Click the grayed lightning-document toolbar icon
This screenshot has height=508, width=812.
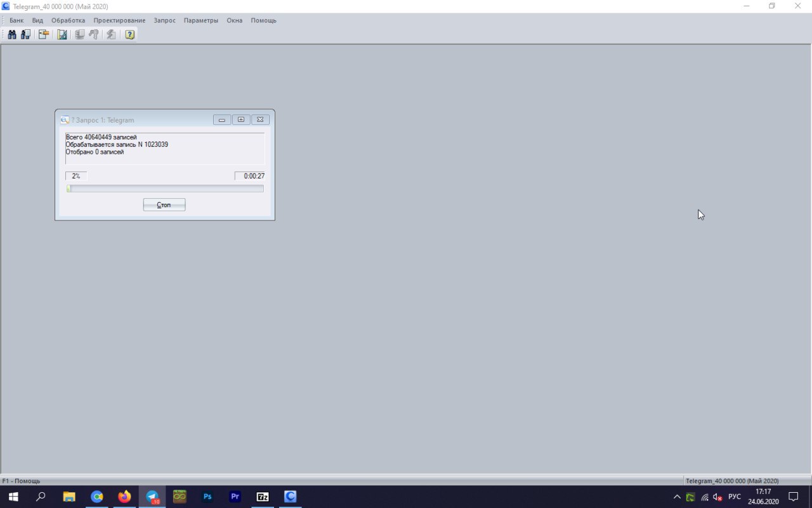111,34
